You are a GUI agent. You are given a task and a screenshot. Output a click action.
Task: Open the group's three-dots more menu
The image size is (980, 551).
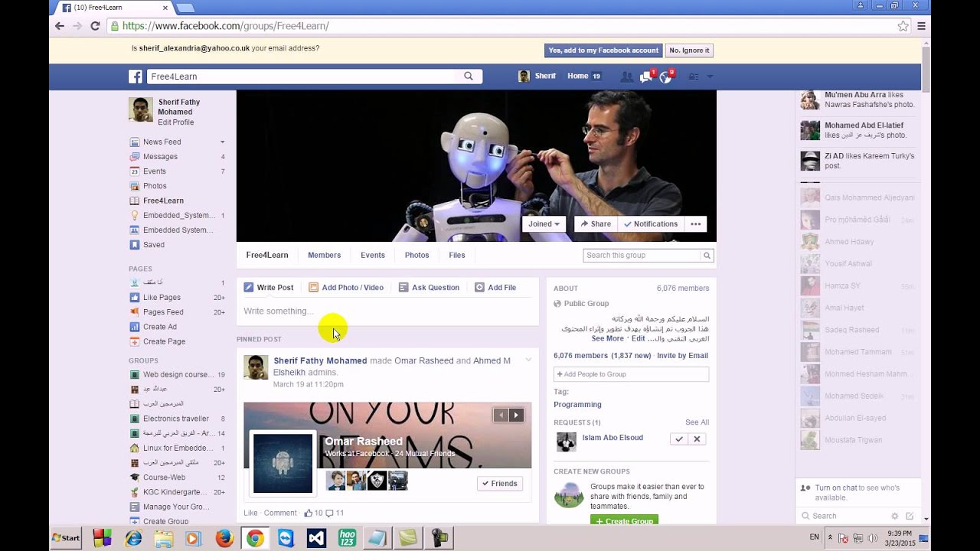tap(696, 224)
